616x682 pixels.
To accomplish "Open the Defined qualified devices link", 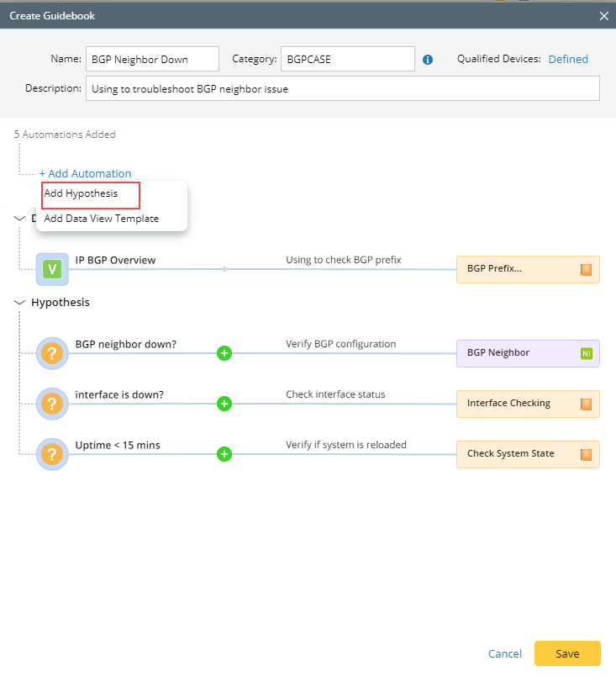I will pyautogui.click(x=568, y=59).
